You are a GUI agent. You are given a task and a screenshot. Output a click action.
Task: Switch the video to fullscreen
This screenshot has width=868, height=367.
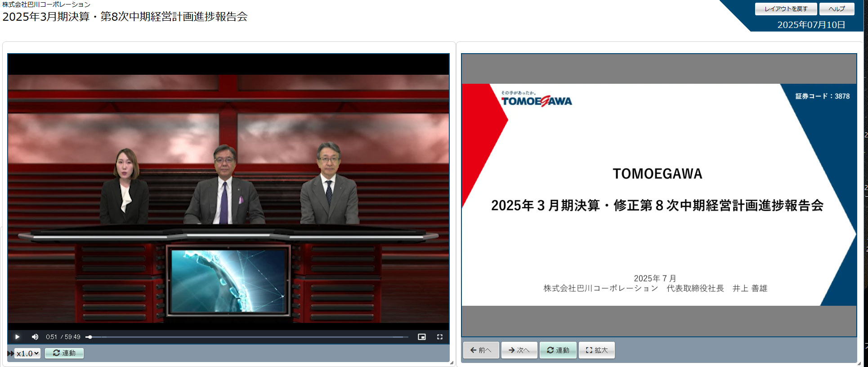[x=440, y=337]
